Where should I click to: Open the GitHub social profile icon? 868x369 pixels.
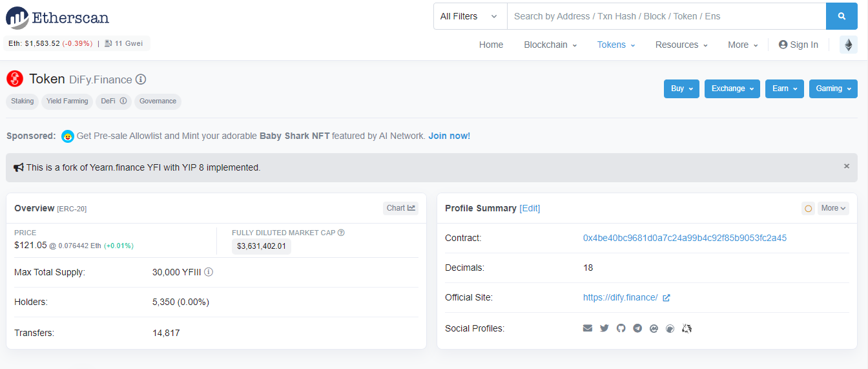pyautogui.click(x=621, y=328)
